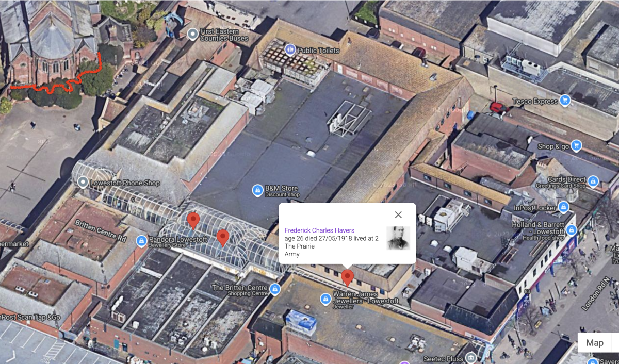Select the Lowestoft Phone Shop marker

pyautogui.click(x=83, y=182)
